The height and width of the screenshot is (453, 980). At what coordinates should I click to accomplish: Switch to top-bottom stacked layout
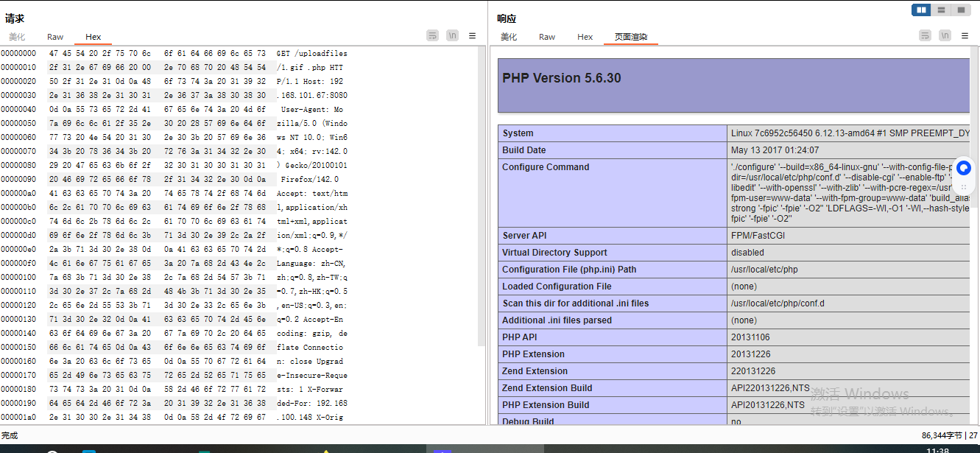click(x=941, y=10)
